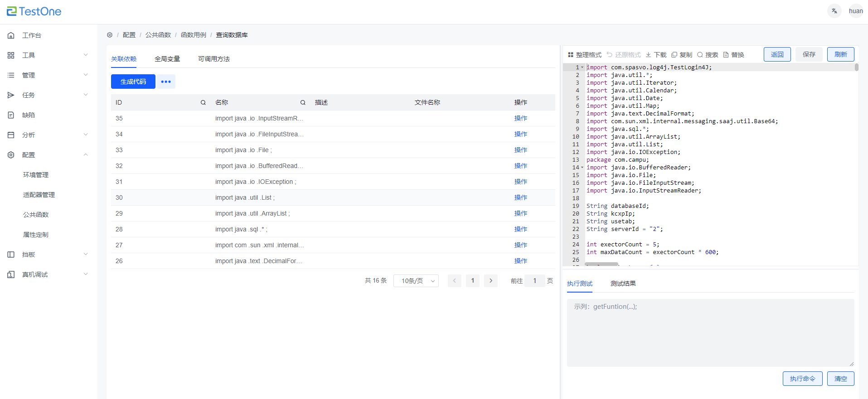The width and height of the screenshot is (868, 399).
Task: Click the 生成代码 button
Action: click(x=133, y=82)
